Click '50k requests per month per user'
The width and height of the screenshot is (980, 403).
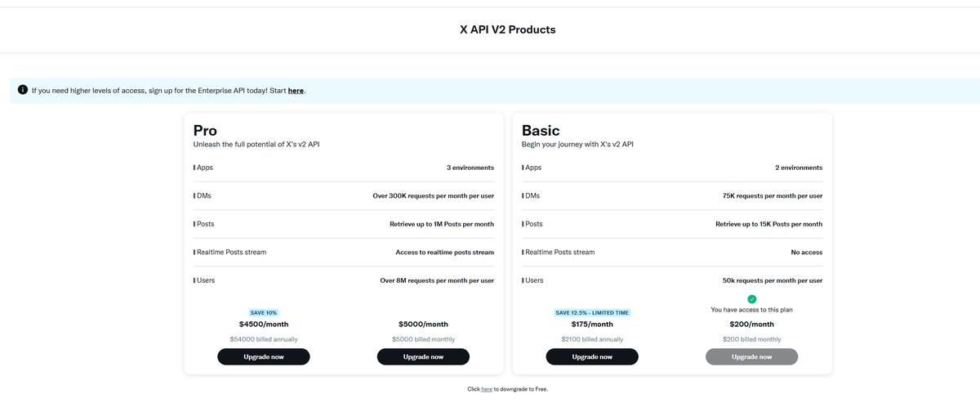click(773, 280)
